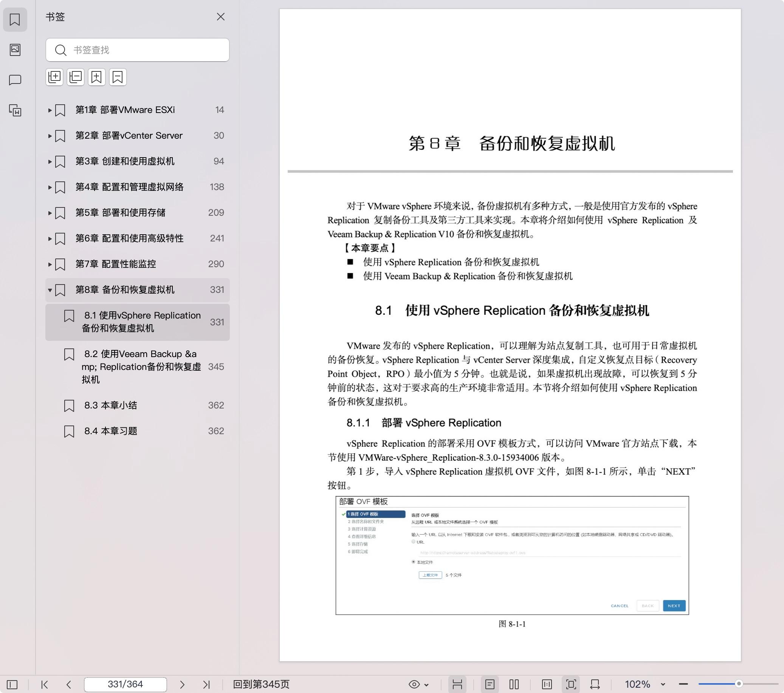
Task: Open the bookmarks sidebar panel icon
Action: [x=15, y=20]
